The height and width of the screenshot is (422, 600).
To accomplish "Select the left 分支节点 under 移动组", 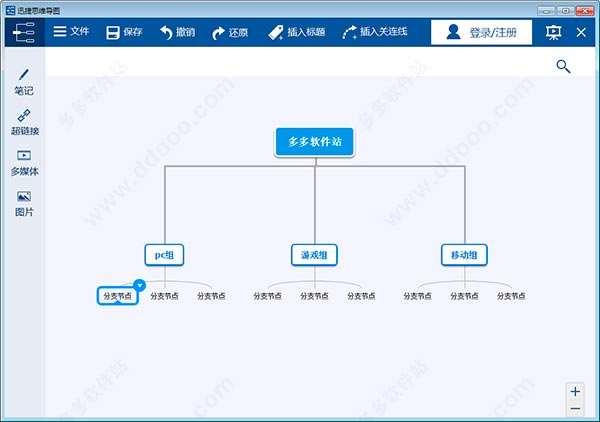I will pos(417,296).
